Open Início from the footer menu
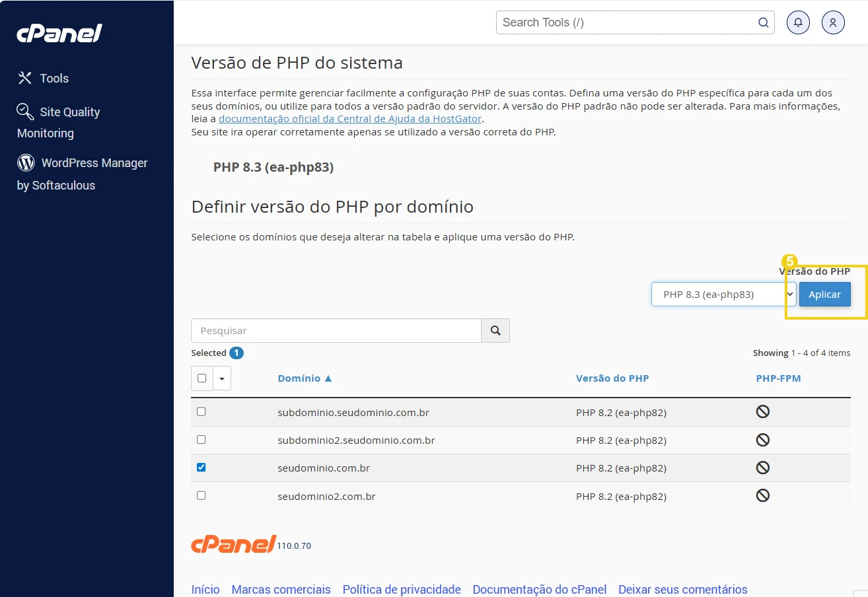Viewport: 868px width, 597px height. click(205, 589)
